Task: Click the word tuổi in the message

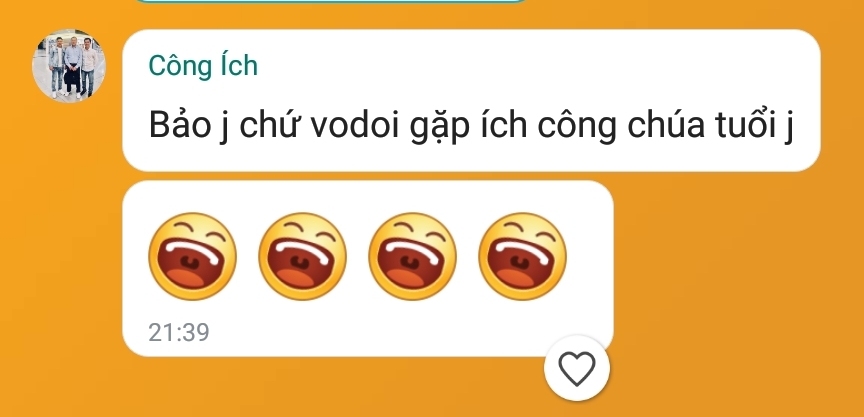Action: click(744, 126)
